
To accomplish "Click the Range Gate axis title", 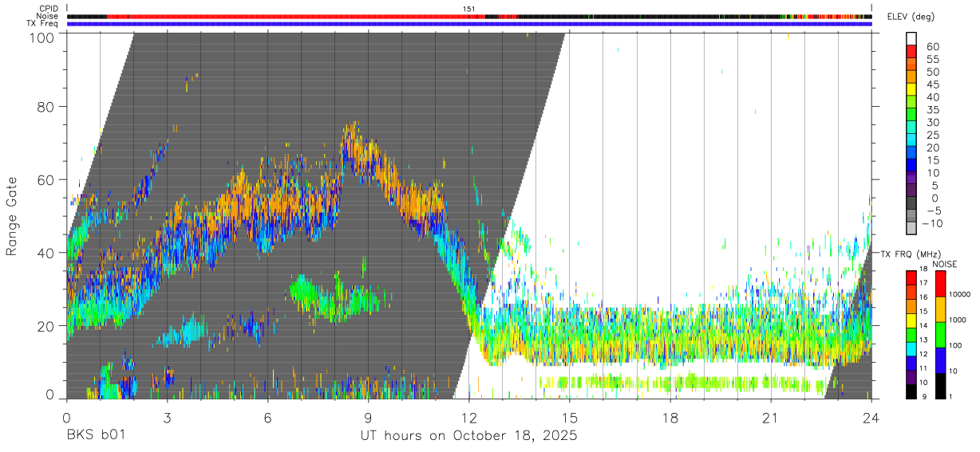I will (12, 216).
